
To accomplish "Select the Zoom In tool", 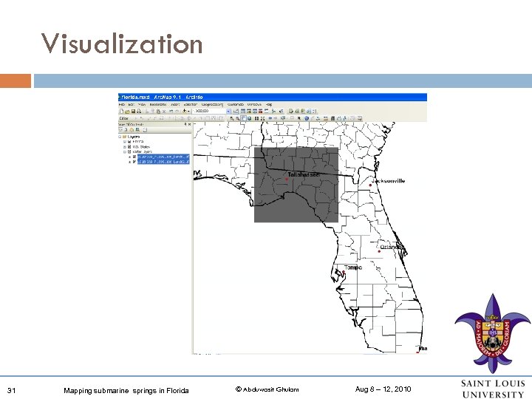I will (x=232, y=118).
